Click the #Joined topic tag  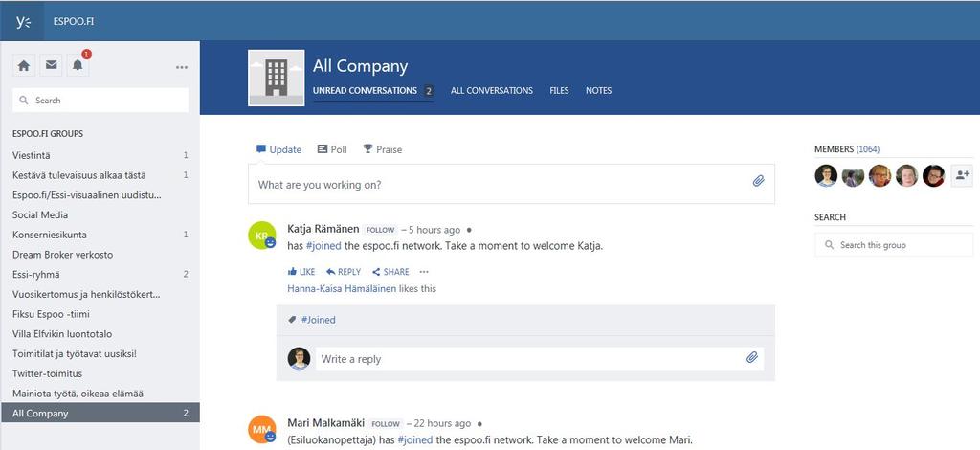click(318, 320)
